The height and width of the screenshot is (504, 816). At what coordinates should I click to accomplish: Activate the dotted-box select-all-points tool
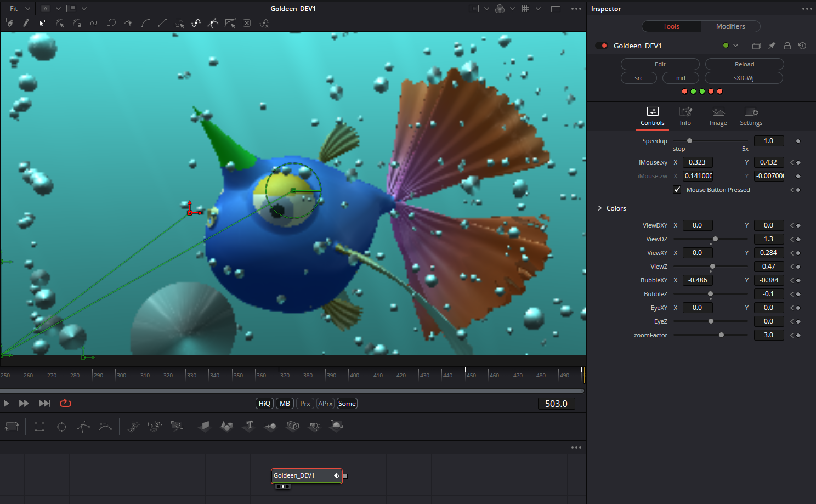(179, 23)
